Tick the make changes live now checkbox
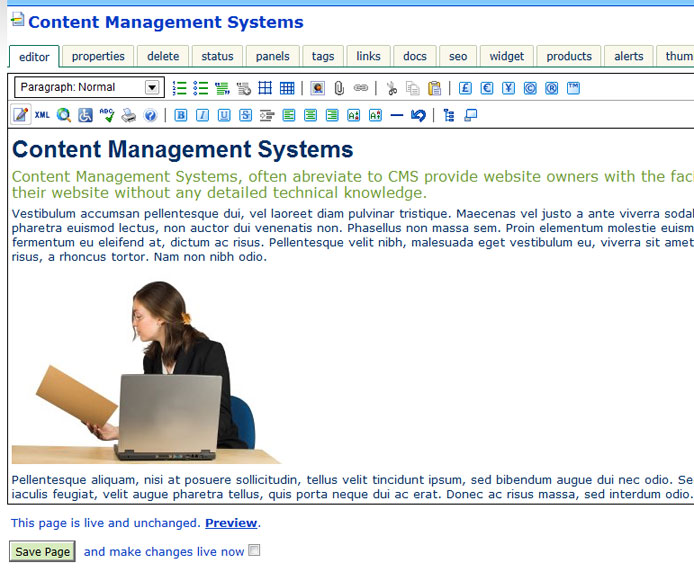694x572 pixels. click(x=254, y=550)
